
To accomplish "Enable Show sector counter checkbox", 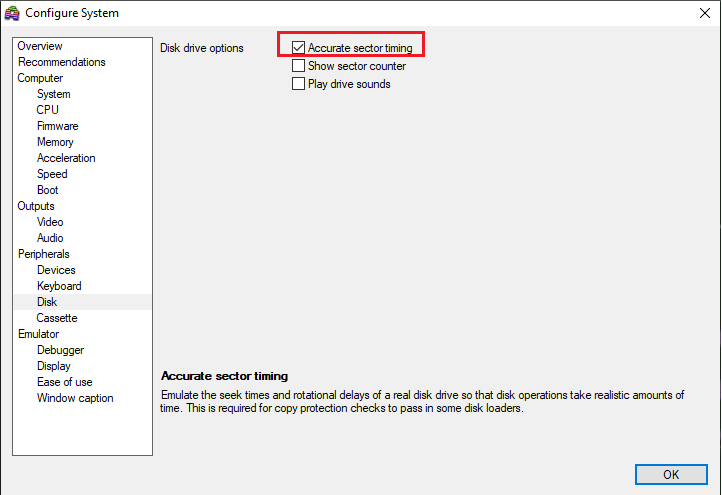I will [x=298, y=66].
